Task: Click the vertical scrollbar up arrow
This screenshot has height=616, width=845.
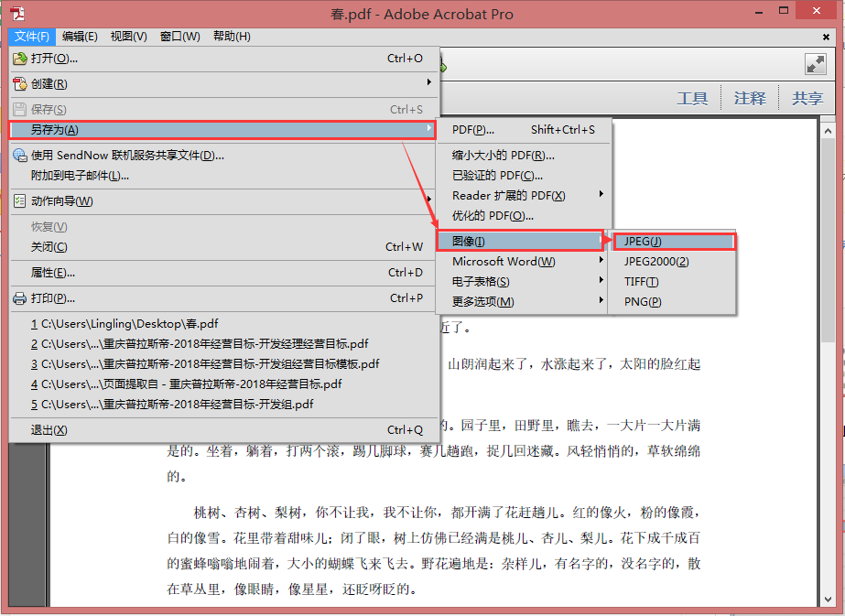Action: pyautogui.click(x=829, y=131)
